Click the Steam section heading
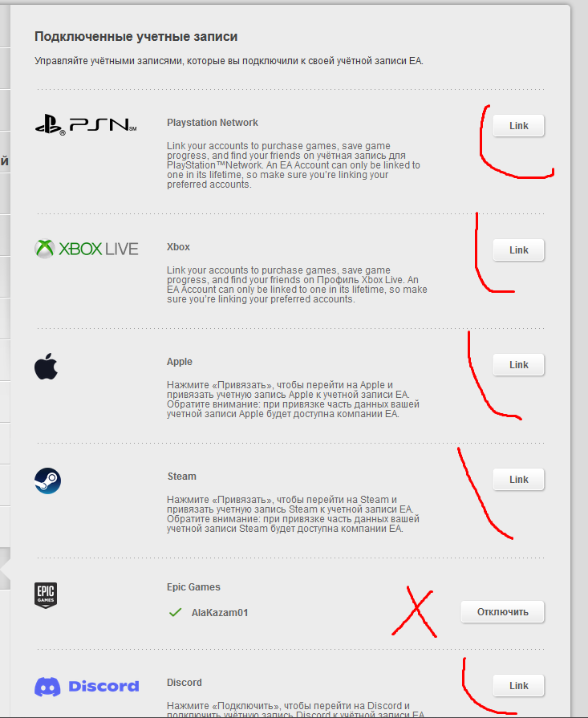The height and width of the screenshot is (718, 588). [182, 477]
